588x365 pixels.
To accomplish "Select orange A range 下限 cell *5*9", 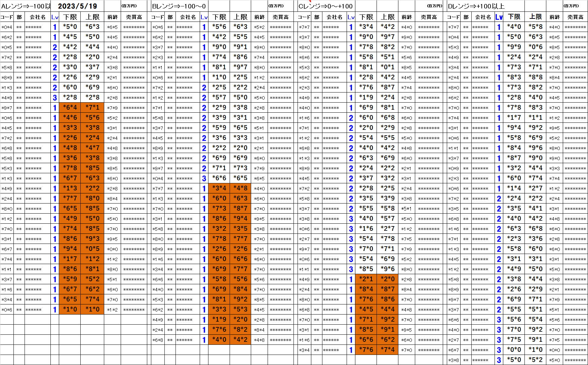I will pyautogui.click(x=70, y=279).
